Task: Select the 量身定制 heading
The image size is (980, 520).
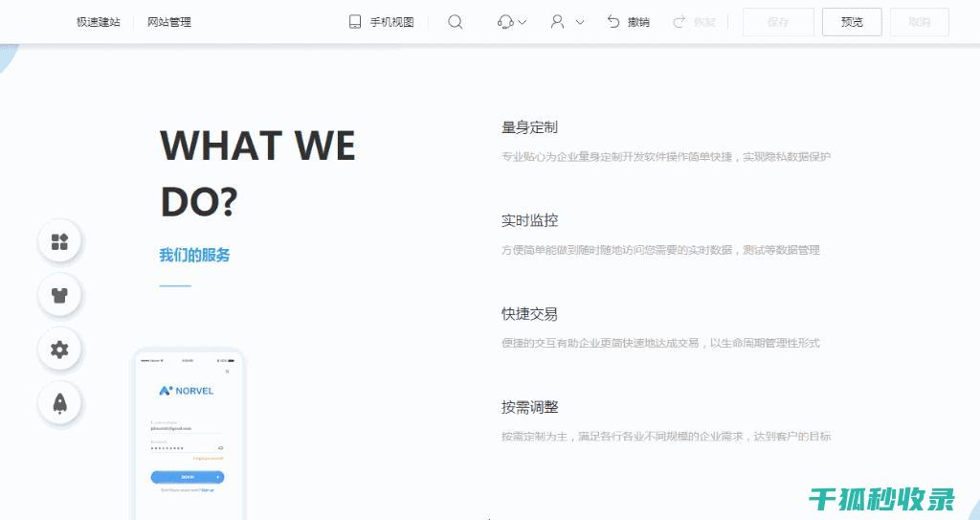Action: [x=529, y=127]
